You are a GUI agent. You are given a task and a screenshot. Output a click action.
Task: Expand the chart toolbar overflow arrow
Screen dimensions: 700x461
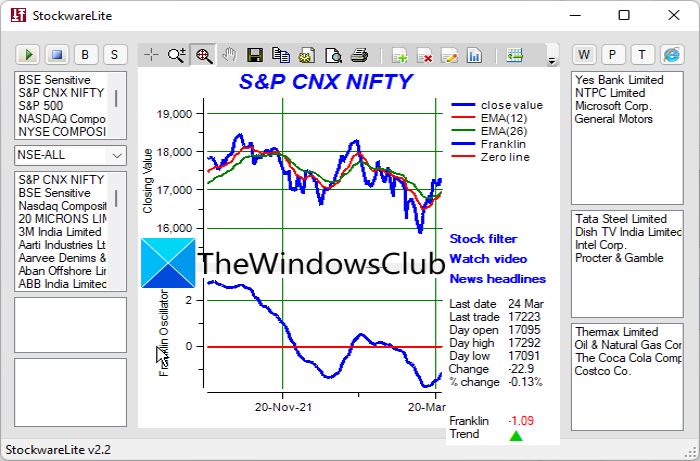pyautogui.click(x=552, y=61)
